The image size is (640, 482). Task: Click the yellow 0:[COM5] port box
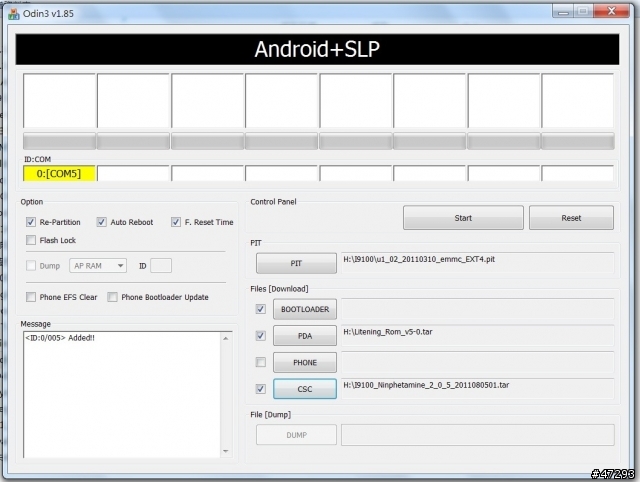(x=60, y=173)
